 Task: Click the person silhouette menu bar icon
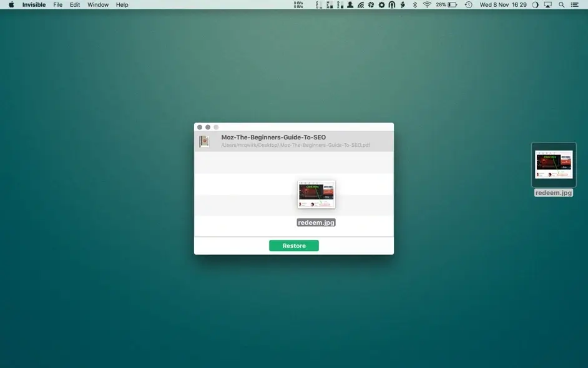[x=350, y=5]
